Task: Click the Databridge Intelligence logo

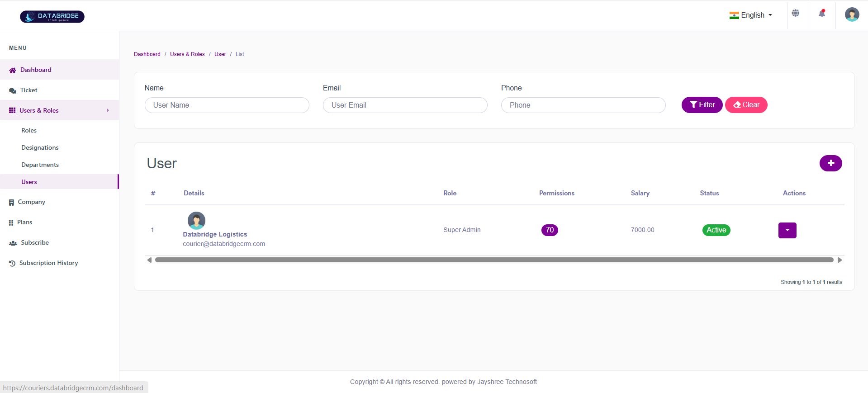Action: click(52, 17)
